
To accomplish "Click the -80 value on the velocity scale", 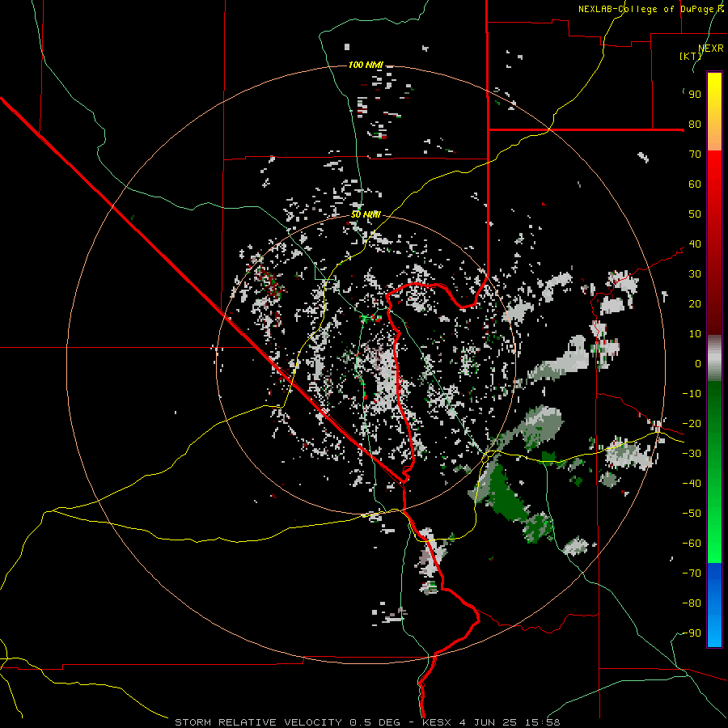I will (x=692, y=603).
